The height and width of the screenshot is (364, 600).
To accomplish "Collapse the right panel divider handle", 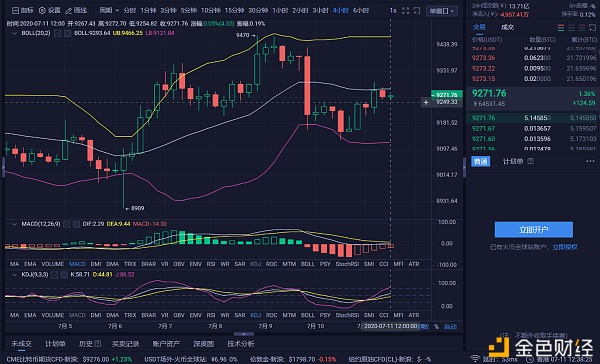I will click(x=465, y=167).
